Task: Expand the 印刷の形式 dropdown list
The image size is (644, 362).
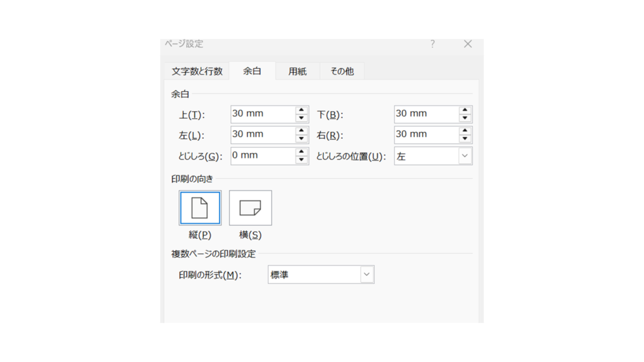Action: (367, 275)
